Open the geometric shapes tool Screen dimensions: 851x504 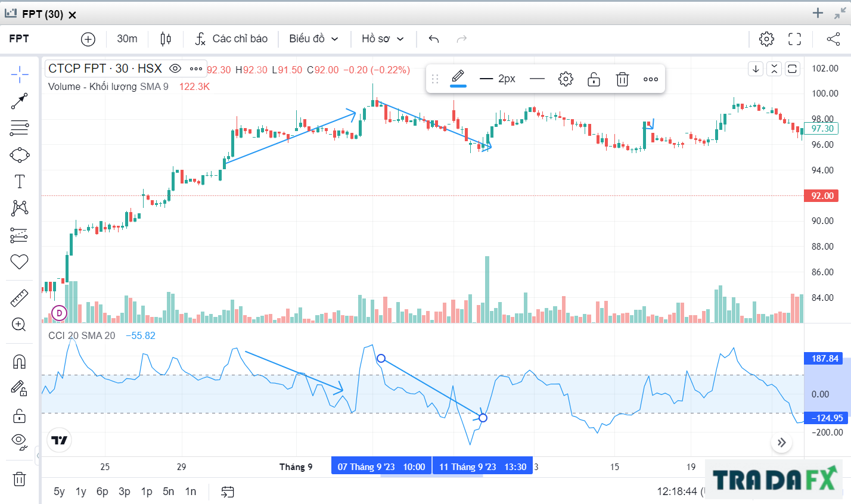point(20,155)
